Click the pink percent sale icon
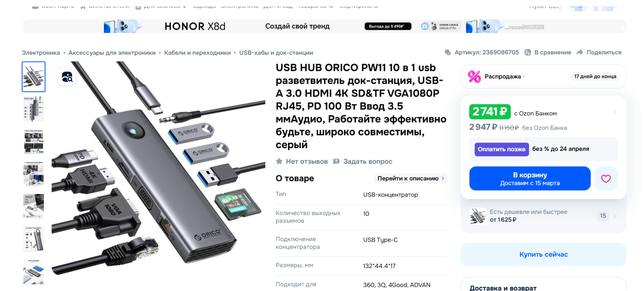Viewport: 644px width, 291px height. [x=474, y=77]
